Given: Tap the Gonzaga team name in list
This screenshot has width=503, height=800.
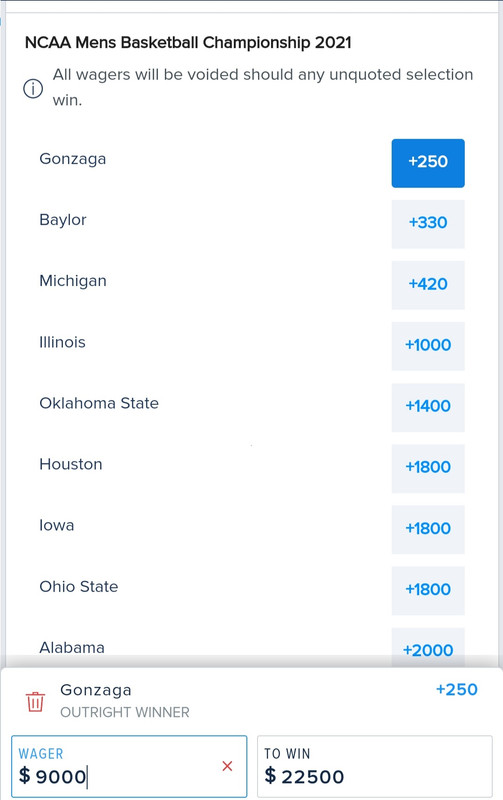Looking at the screenshot, I should point(73,159).
